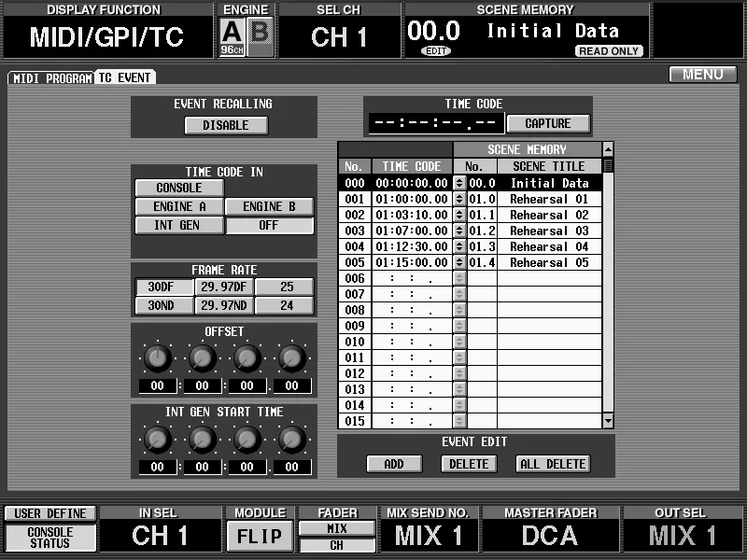Click the SCENE MEMORY number 00.0 display
This screenshot has width=747, height=560.
(433, 32)
